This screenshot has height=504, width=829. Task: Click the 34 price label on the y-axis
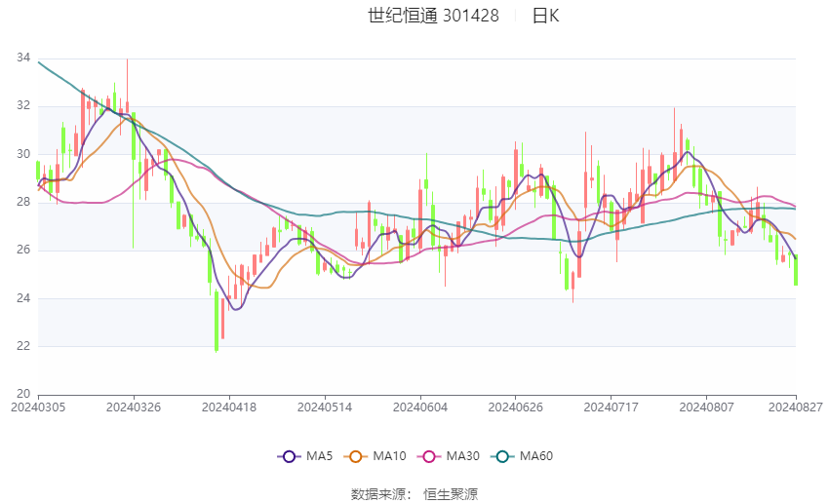pos(23,58)
